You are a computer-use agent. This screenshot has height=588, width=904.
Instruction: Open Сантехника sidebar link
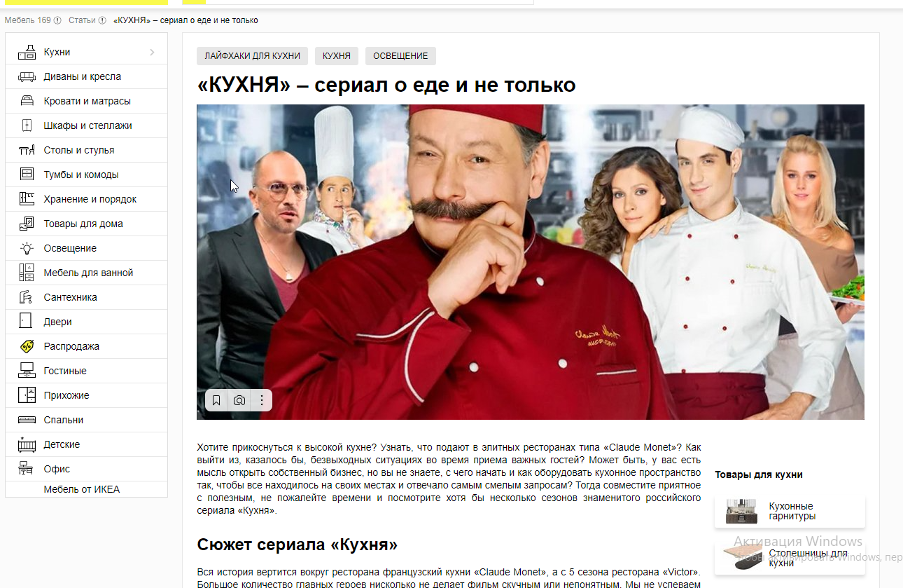pyautogui.click(x=86, y=297)
